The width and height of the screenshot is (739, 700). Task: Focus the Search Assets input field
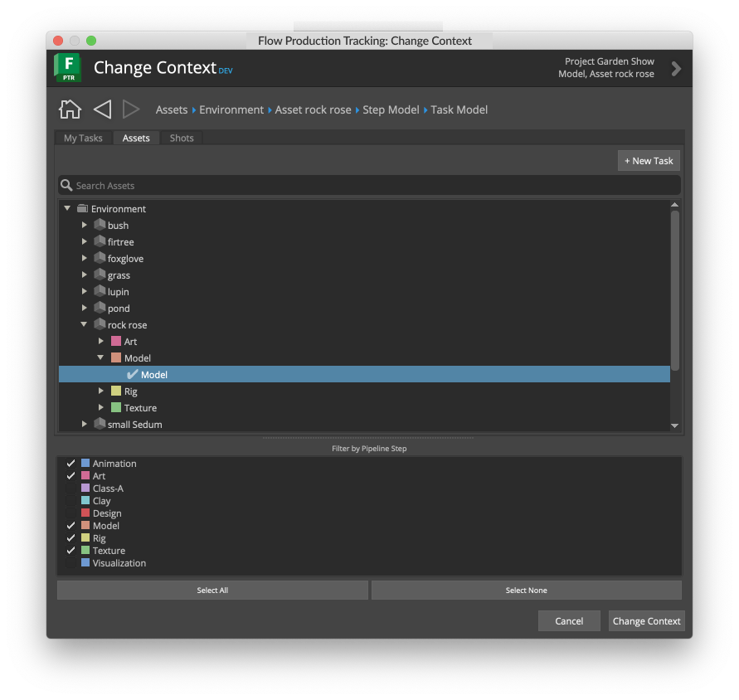[x=370, y=185]
